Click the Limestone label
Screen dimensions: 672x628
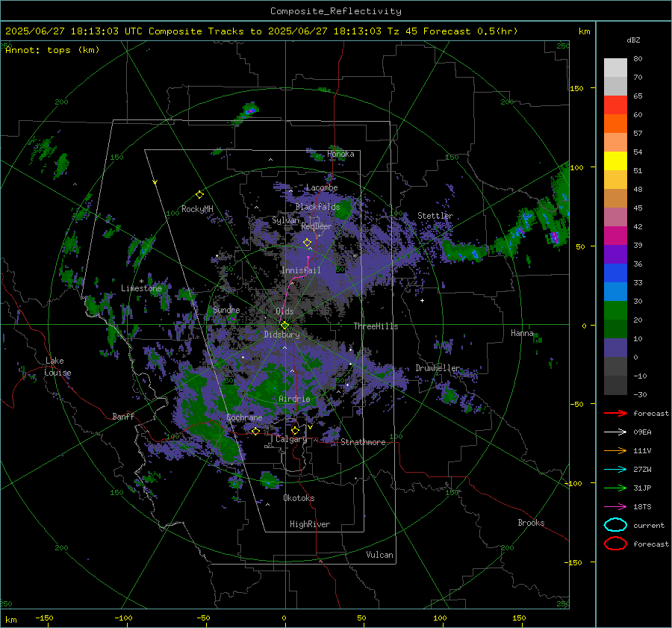pyautogui.click(x=141, y=288)
